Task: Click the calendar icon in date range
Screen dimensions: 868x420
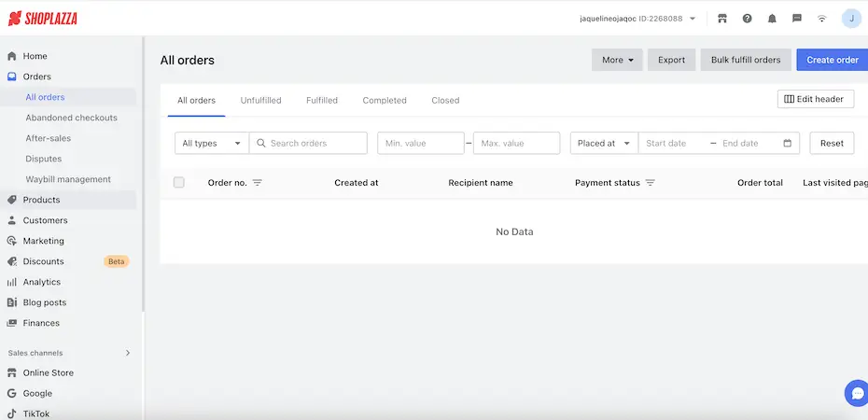Action: [788, 143]
